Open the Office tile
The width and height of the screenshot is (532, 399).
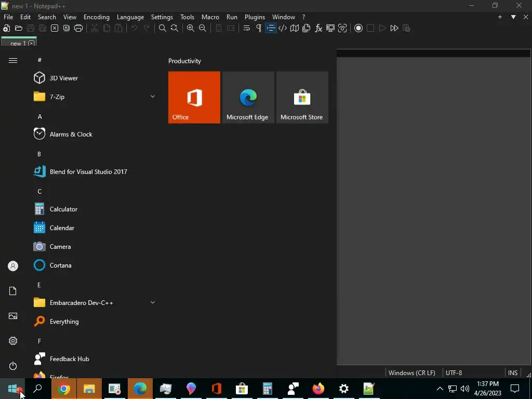(x=194, y=97)
